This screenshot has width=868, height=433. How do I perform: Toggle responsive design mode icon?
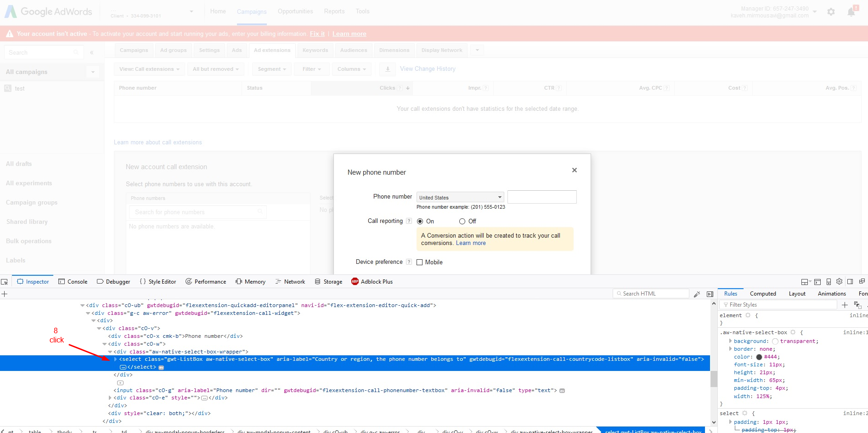829,282
